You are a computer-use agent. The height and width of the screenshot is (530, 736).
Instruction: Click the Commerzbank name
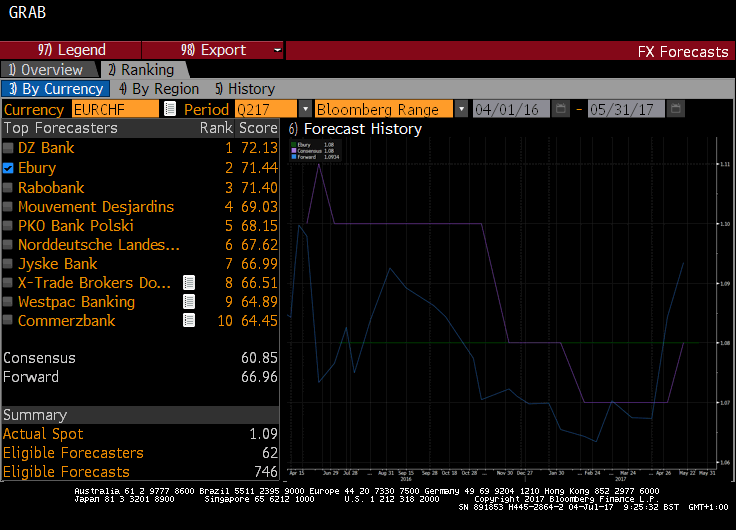click(67, 321)
